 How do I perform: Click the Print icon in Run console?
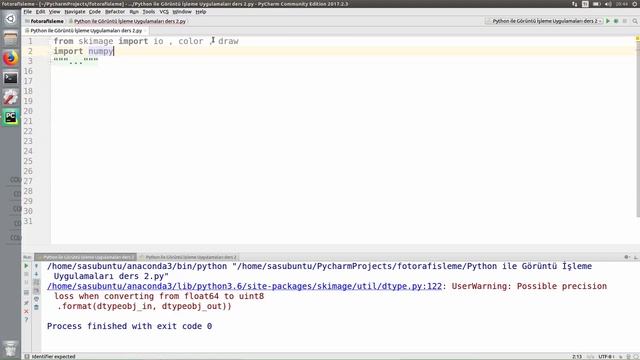click(36, 299)
